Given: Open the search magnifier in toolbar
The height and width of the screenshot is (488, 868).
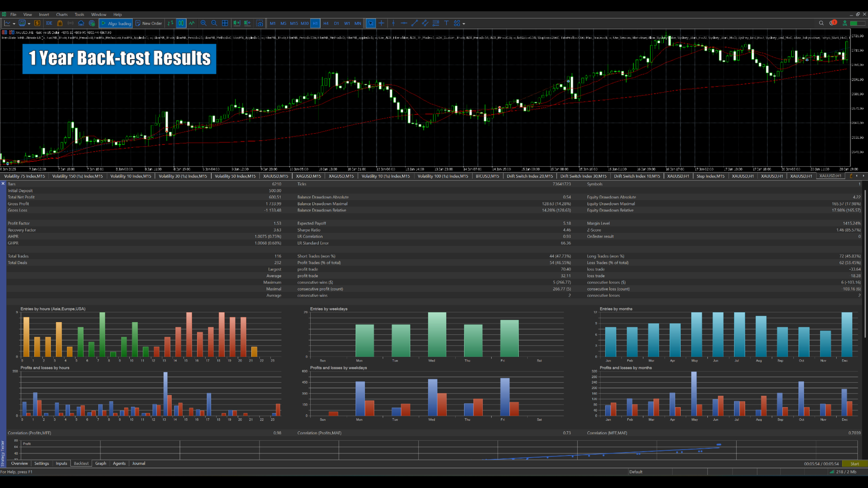Looking at the screenshot, I should click(x=821, y=23).
